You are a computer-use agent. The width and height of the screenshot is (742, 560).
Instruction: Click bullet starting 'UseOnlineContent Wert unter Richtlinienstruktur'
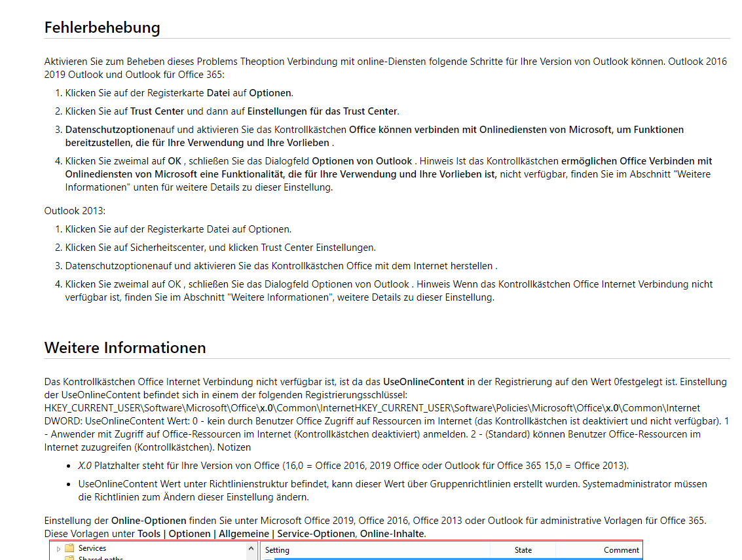point(392,491)
